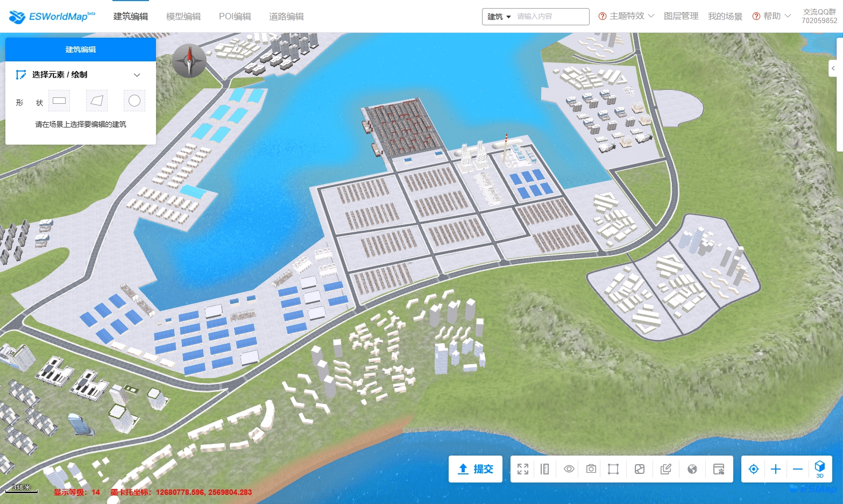
Task: Select the circle shape drawing tool
Action: [134, 101]
